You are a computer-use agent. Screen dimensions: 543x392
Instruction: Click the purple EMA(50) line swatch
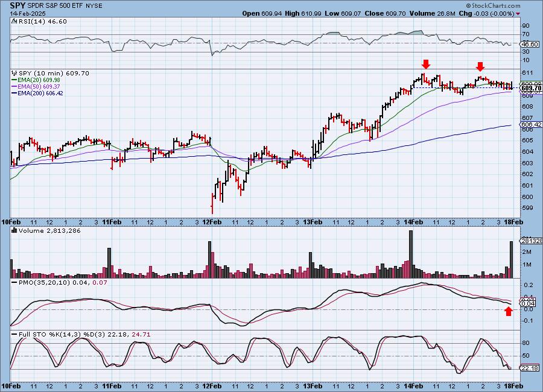(14, 87)
